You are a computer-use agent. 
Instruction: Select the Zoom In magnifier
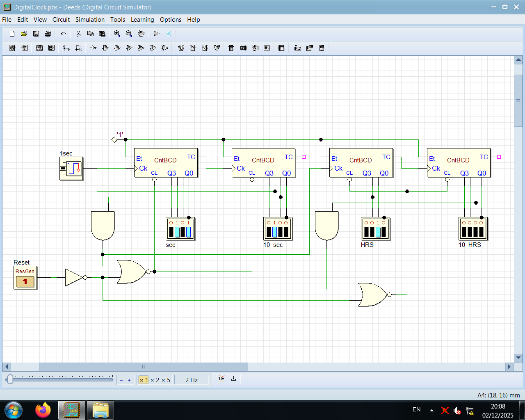117,34
